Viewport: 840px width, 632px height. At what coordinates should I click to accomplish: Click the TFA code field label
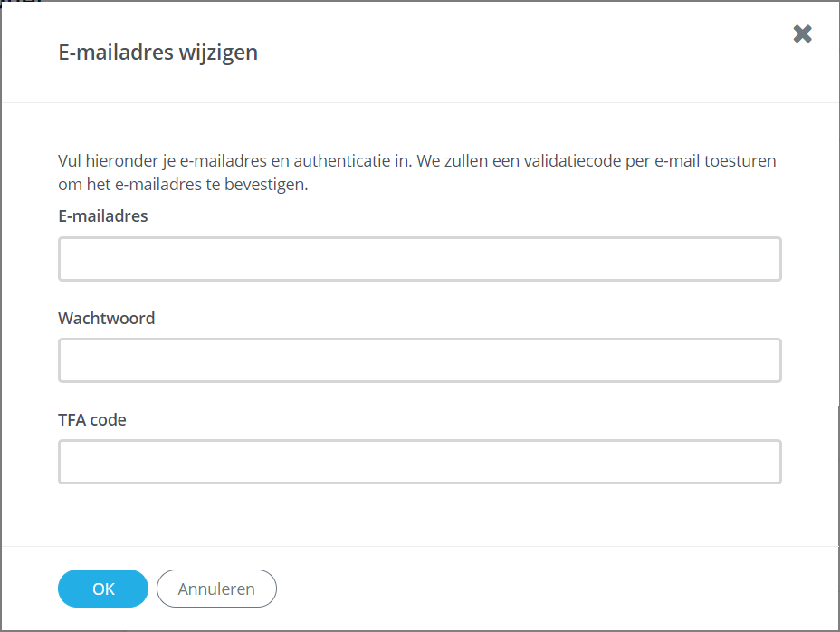91,419
